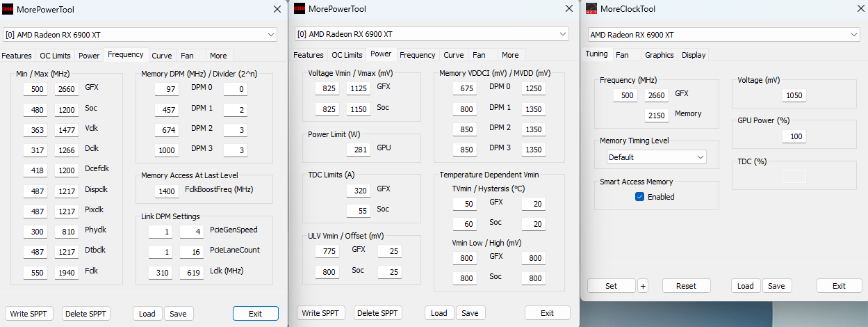Click Phyclk max field showing 810
Viewport: 868px width, 327px height.
click(67, 232)
